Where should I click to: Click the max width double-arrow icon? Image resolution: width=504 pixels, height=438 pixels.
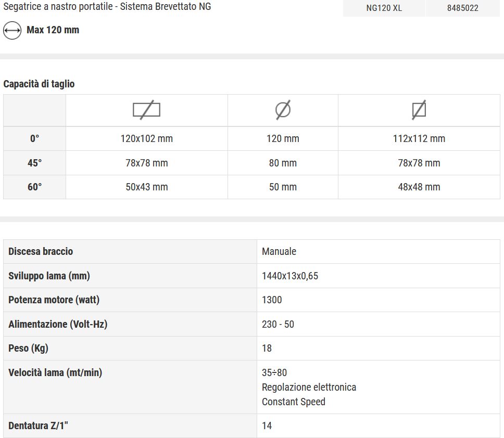coord(12,30)
